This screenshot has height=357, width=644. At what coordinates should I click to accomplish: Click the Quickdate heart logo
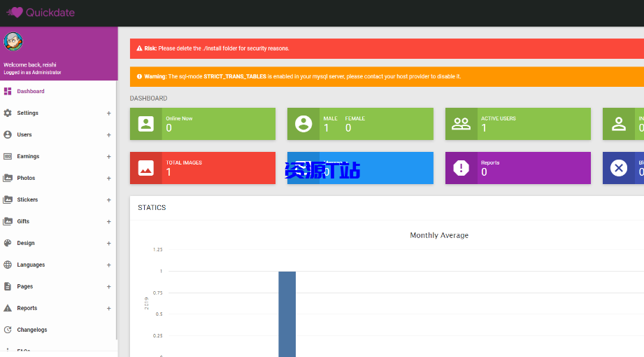coord(15,12)
